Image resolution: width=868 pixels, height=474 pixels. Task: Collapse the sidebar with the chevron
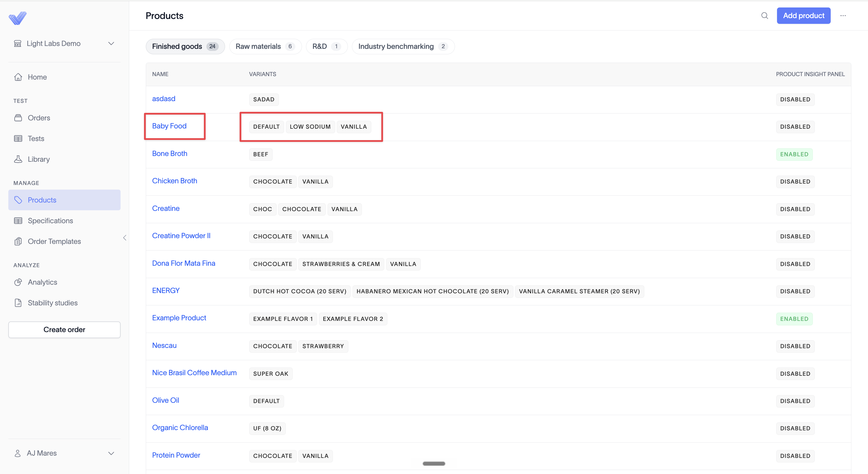point(125,238)
